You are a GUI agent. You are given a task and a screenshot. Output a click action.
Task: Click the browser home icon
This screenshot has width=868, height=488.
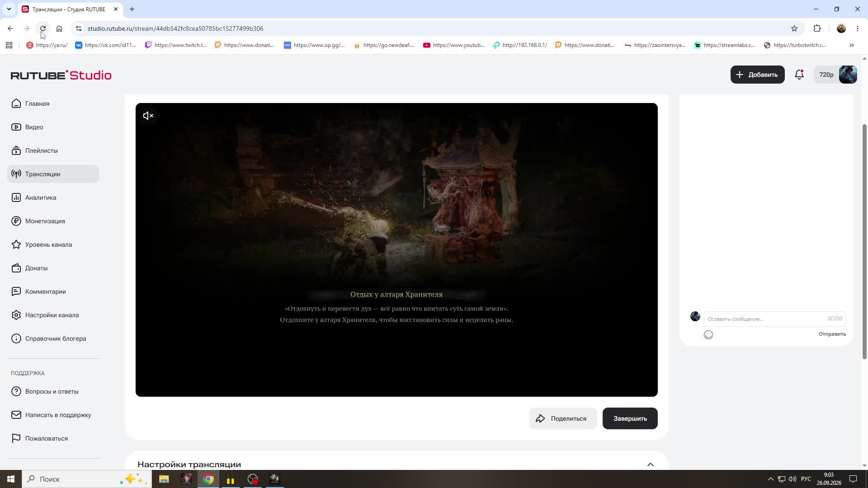59,28
